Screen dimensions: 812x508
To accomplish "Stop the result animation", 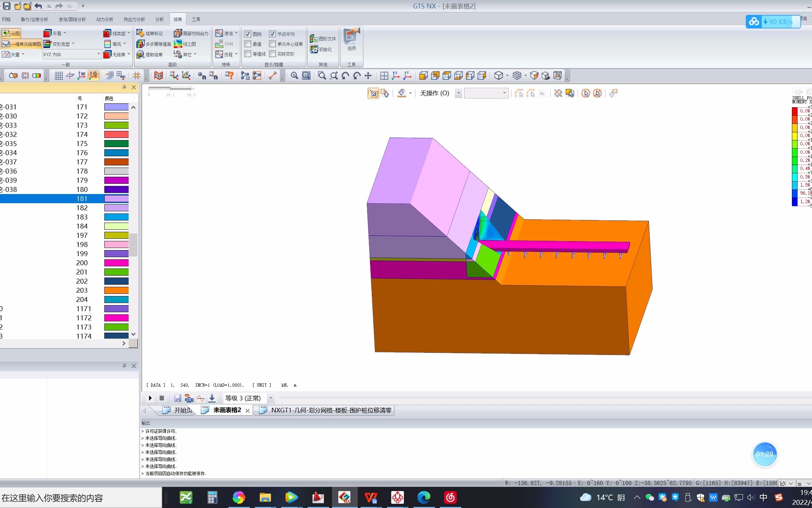I will point(162,398).
